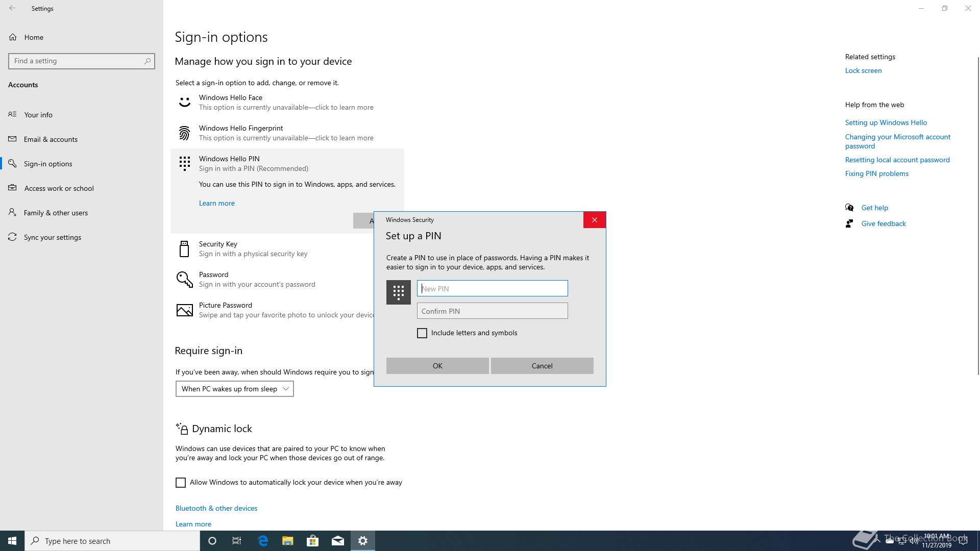This screenshot has height=551, width=980.
Task: Open Task View from taskbar
Action: 237,541
